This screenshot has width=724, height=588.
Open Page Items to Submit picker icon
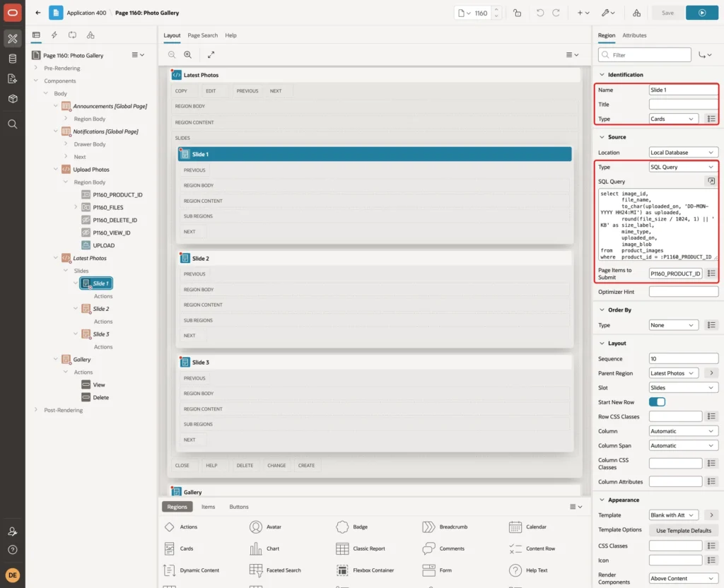(711, 274)
